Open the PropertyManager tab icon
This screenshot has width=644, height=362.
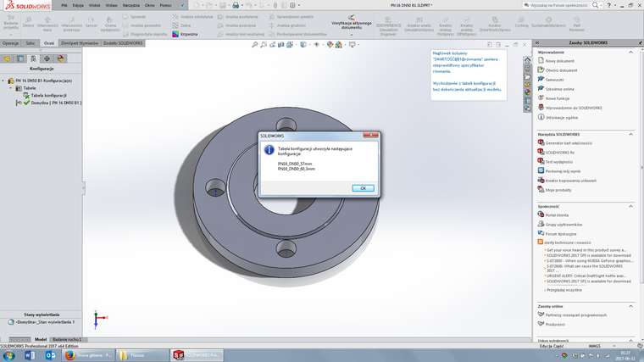click(x=20, y=58)
